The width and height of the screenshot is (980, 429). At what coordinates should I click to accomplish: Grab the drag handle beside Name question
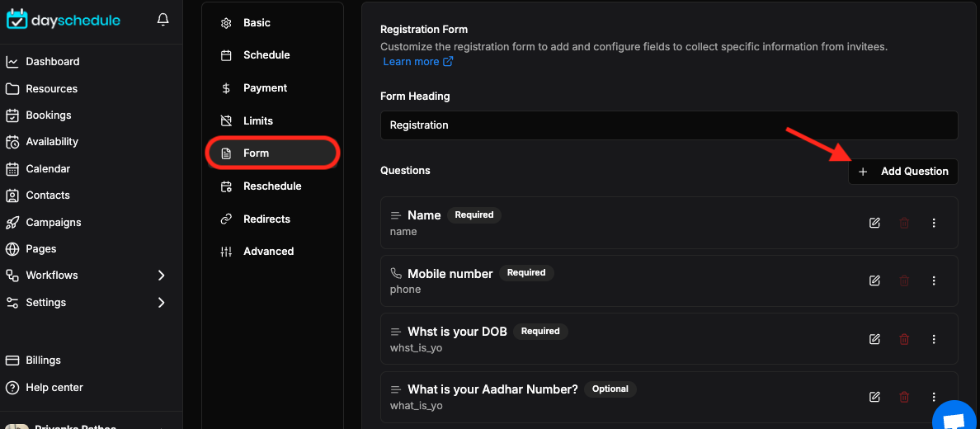pyautogui.click(x=395, y=215)
